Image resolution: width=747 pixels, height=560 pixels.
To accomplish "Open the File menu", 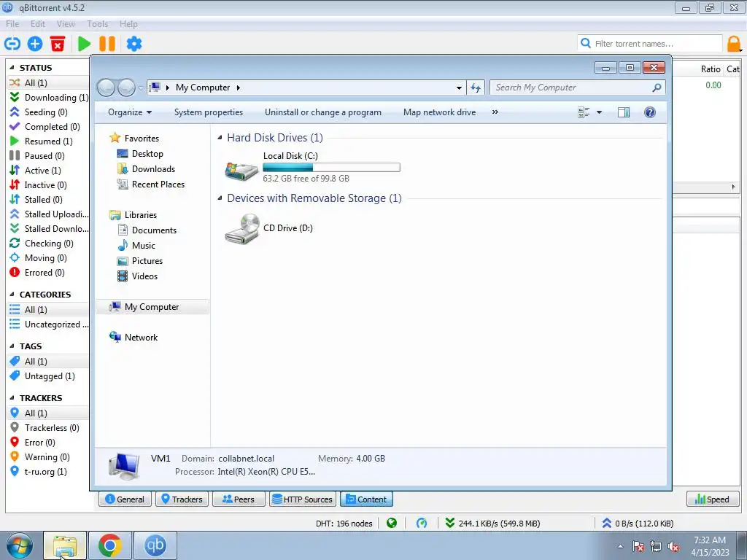I will pos(12,24).
